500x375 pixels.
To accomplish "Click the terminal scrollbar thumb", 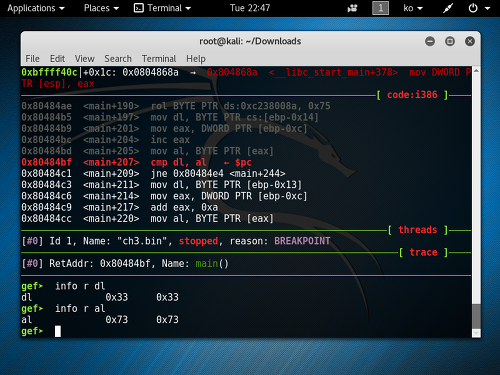I will tap(476, 316).
